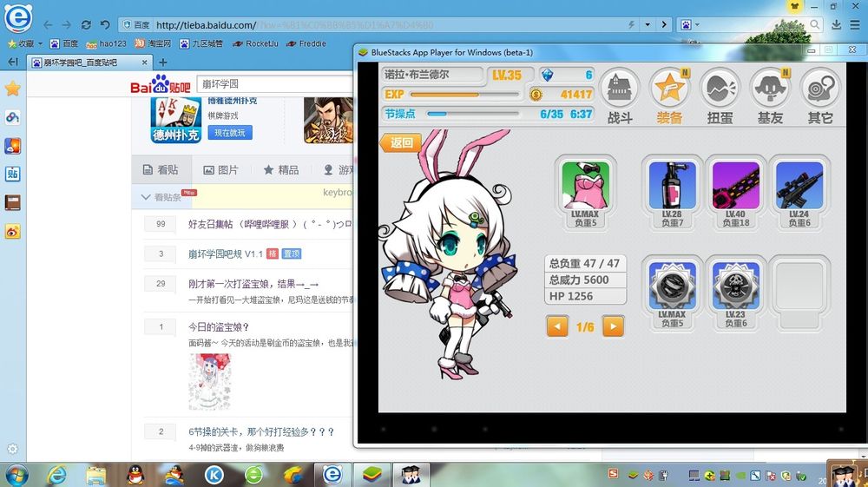Open the RocketJu bookmark

[x=255, y=43]
